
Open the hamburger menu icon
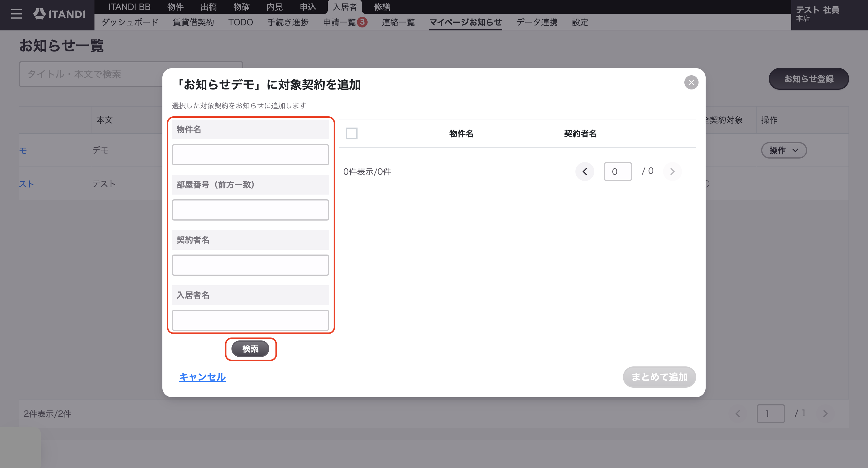[x=16, y=14]
